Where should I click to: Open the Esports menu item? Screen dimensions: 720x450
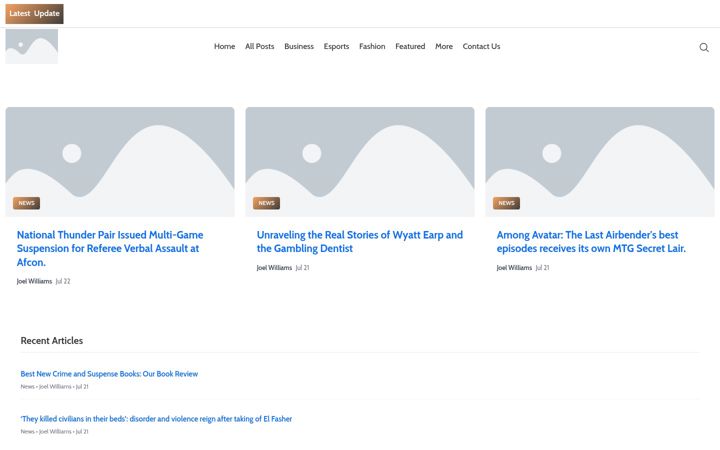[x=336, y=46]
